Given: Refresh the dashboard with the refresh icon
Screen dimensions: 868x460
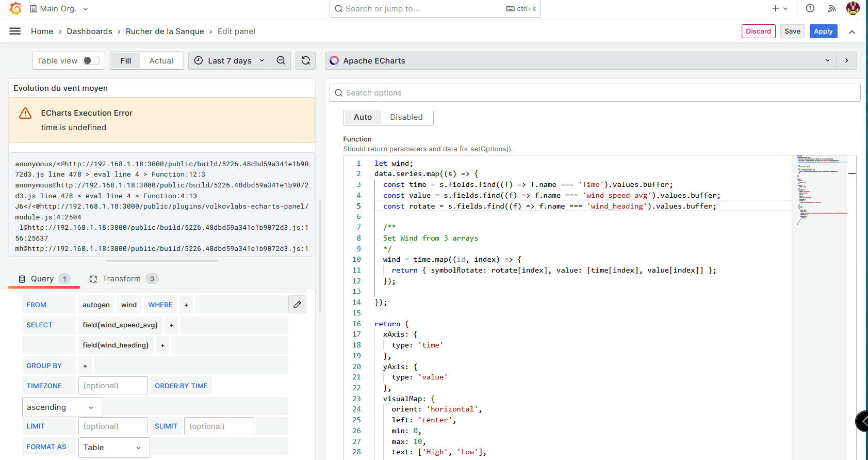Looking at the screenshot, I should [x=305, y=61].
